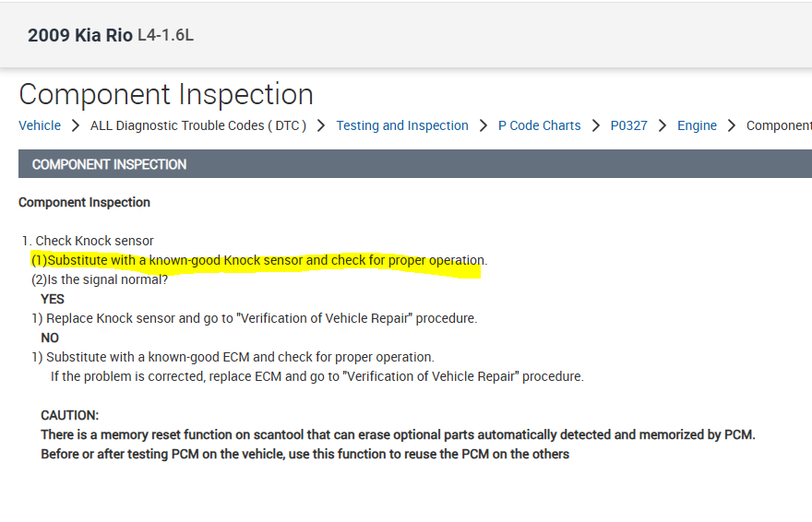Click the bold YES answer label

tap(53, 299)
